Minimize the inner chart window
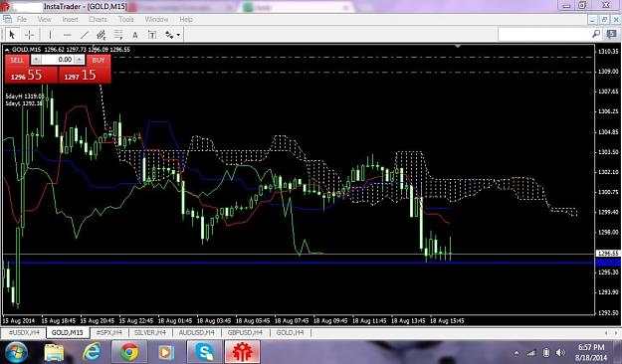Viewport: 622px width, 364px height. (593, 19)
